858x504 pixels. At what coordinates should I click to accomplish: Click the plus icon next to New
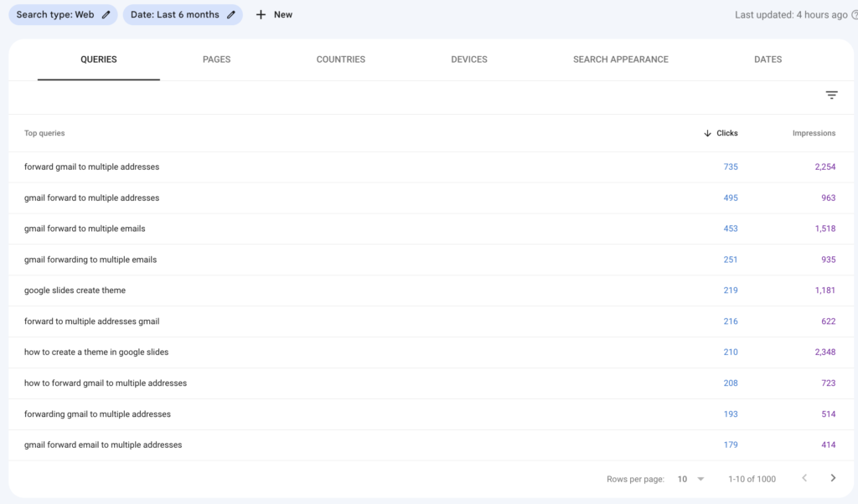tap(261, 14)
